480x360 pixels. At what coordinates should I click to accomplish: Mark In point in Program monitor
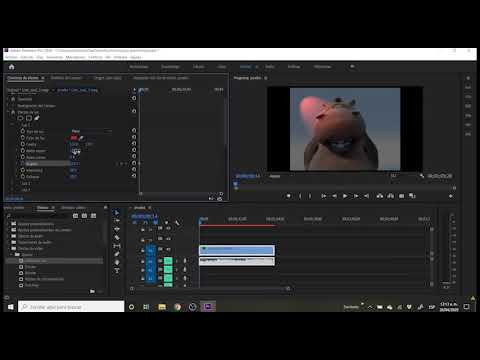[x=300, y=196]
